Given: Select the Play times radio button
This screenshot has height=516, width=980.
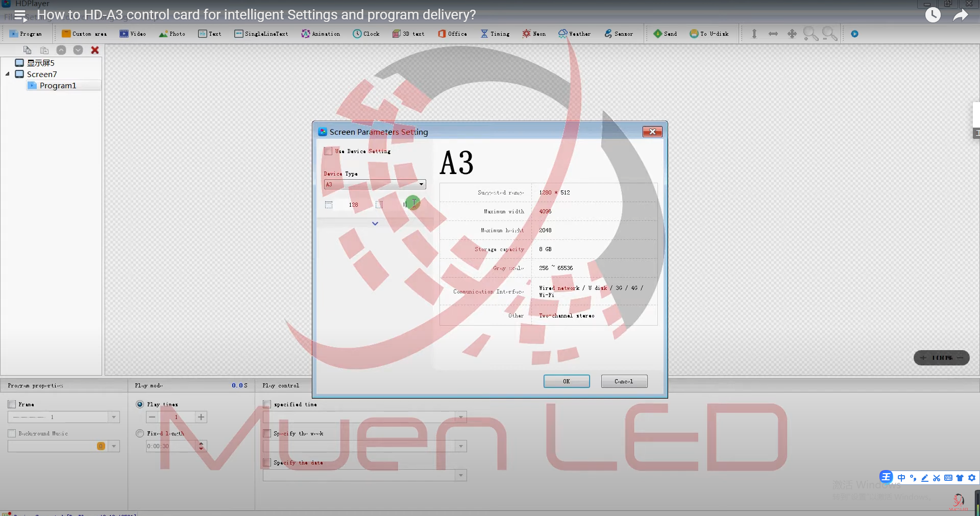Looking at the screenshot, I should pyautogui.click(x=139, y=404).
